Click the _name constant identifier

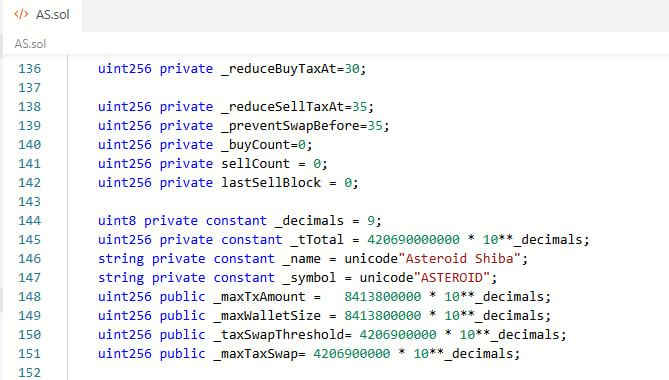point(302,259)
